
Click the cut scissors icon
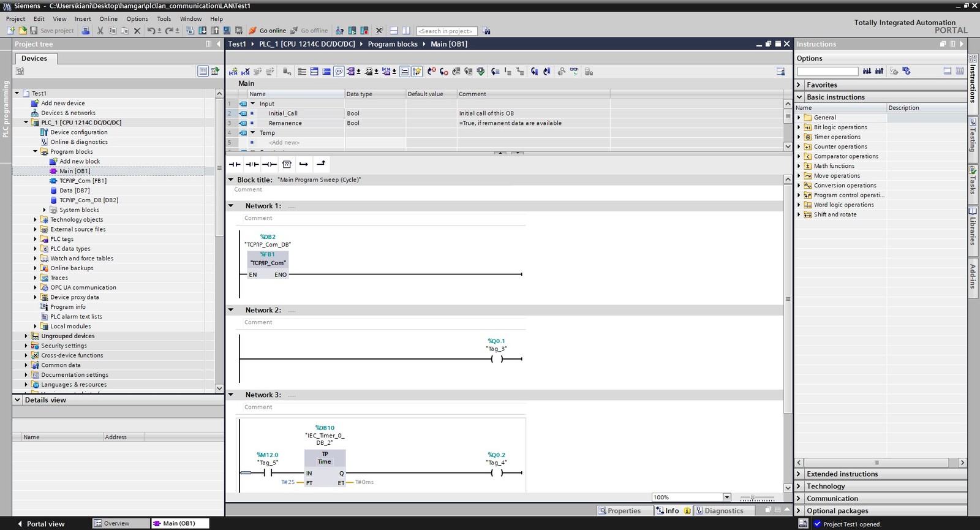pos(100,31)
